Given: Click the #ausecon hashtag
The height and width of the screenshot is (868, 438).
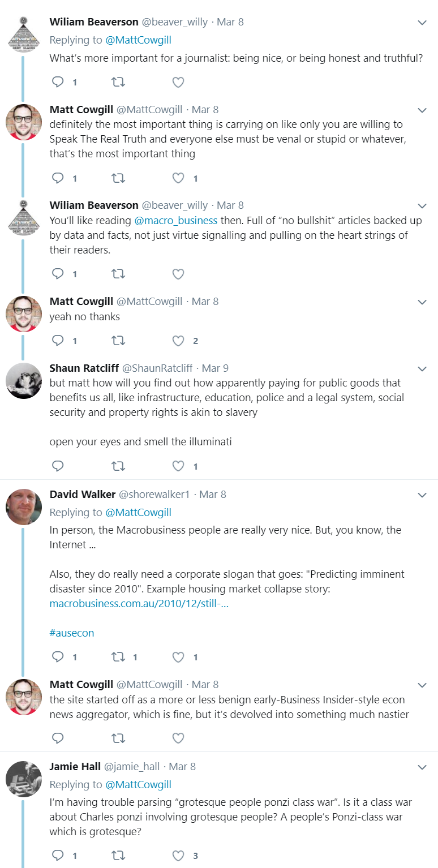Looking at the screenshot, I should [72, 633].
